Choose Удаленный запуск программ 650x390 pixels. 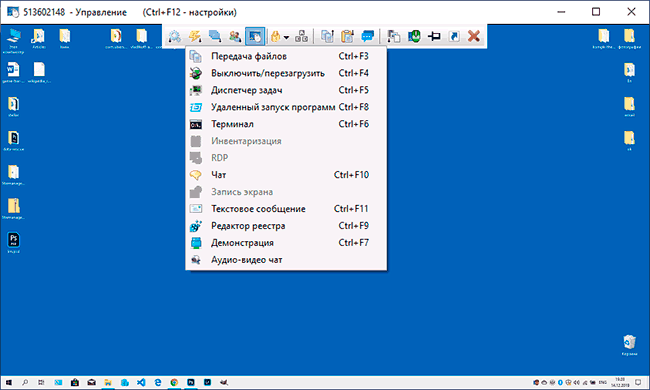click(x=286, y=107)
